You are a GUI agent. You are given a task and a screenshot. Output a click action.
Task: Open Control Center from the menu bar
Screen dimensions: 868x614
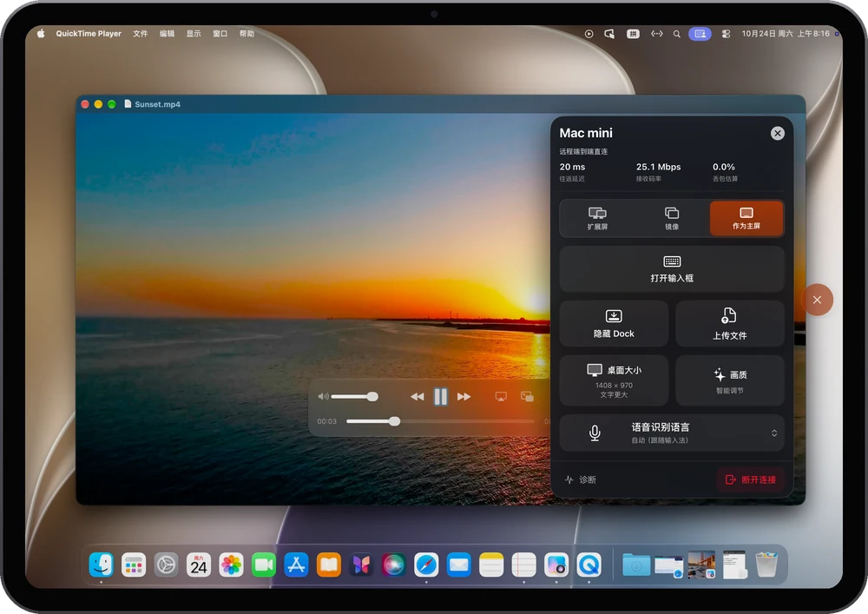726,34
